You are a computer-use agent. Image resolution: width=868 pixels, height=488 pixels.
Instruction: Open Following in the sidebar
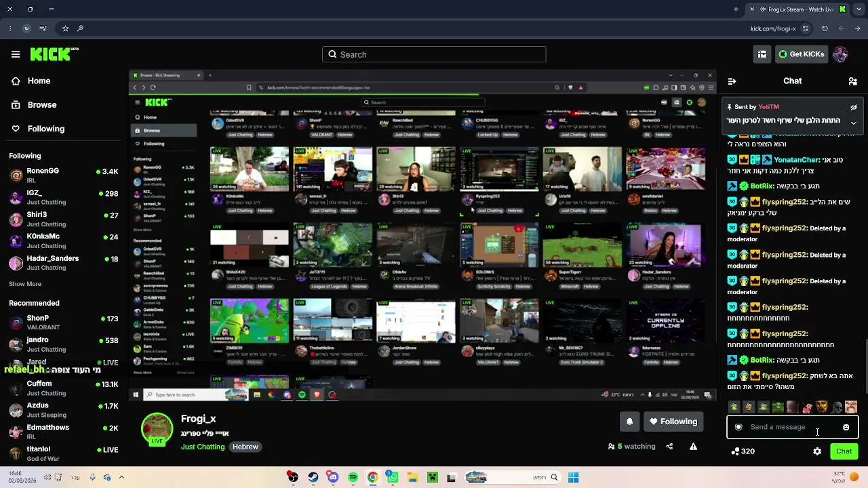(38, 129)
